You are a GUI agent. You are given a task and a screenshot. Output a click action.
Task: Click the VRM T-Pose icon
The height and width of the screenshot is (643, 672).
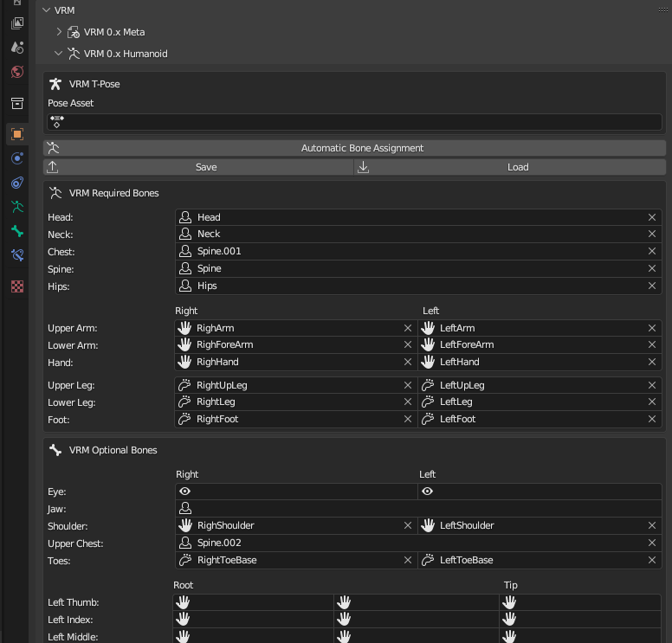click(x=55, y=84)
